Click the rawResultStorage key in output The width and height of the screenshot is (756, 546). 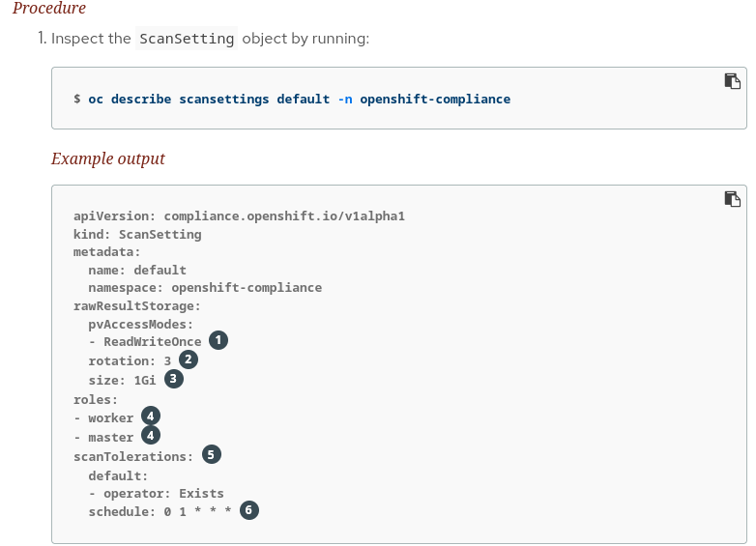[137, 306]
